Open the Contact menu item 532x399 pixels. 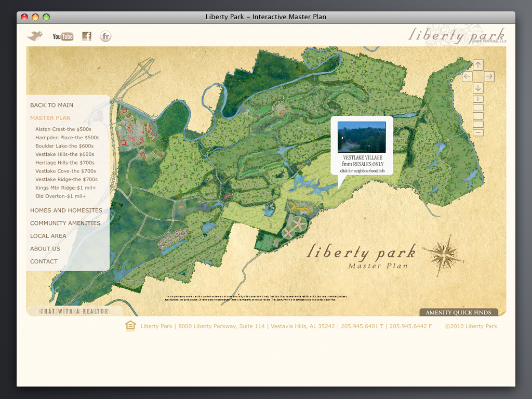coord(44,261)
